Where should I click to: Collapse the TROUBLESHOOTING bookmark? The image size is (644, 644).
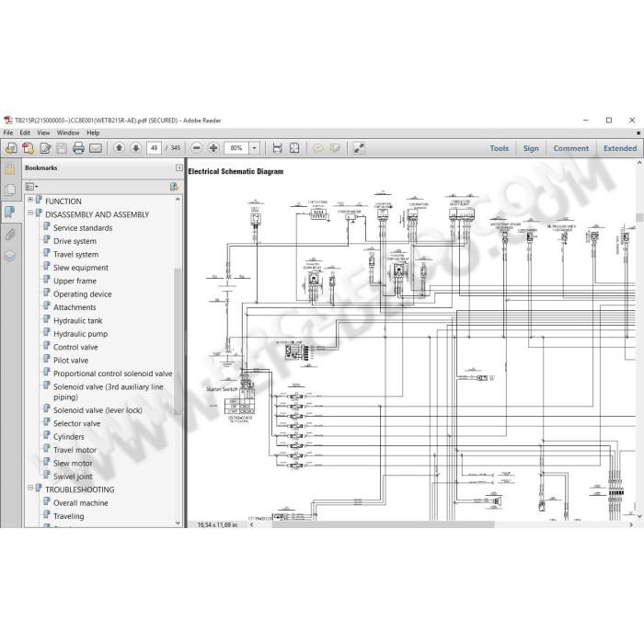[30, 488]
